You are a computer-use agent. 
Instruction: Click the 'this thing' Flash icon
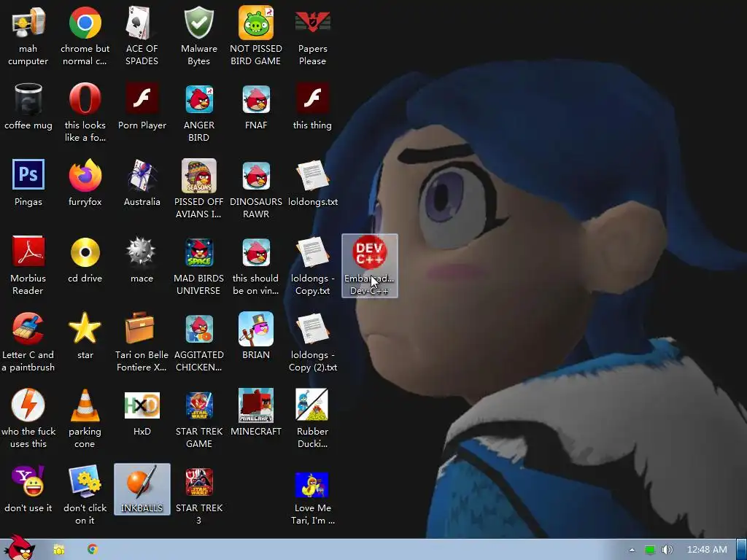coord(312,106)
